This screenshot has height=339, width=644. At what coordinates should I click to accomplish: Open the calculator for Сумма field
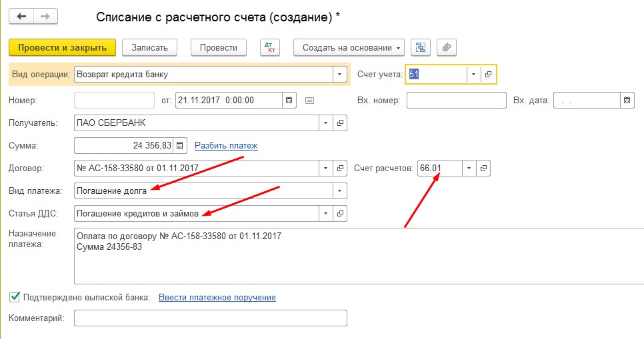point(179,146)
